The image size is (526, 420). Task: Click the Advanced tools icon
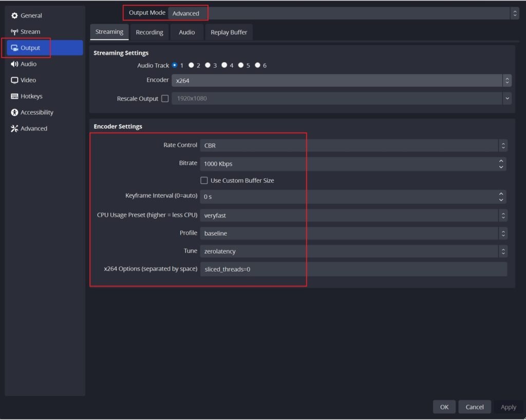pos(14,129)
